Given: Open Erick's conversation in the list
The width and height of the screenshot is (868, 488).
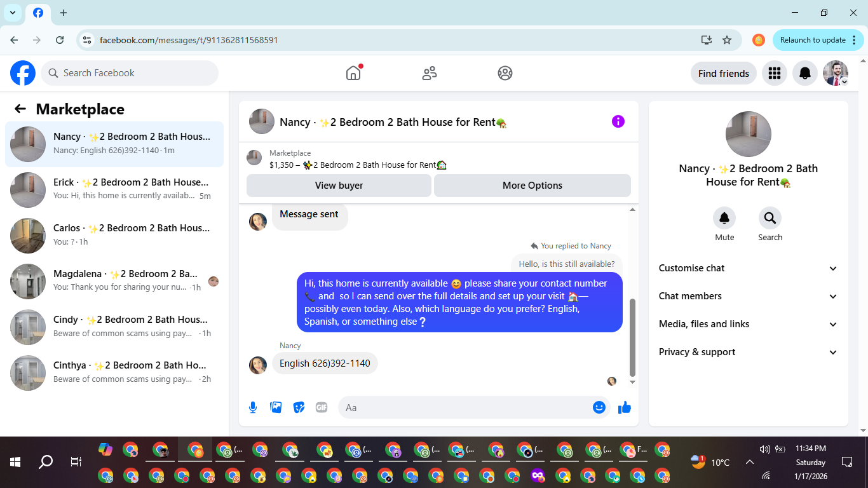Looking at the screenshot, I should 114,190.
